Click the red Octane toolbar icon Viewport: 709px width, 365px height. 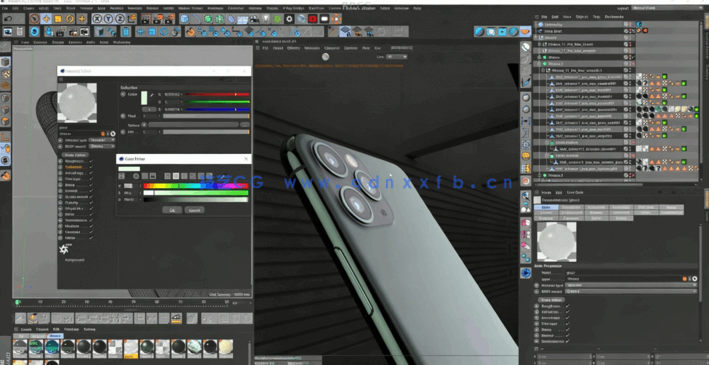click(312, 19)
